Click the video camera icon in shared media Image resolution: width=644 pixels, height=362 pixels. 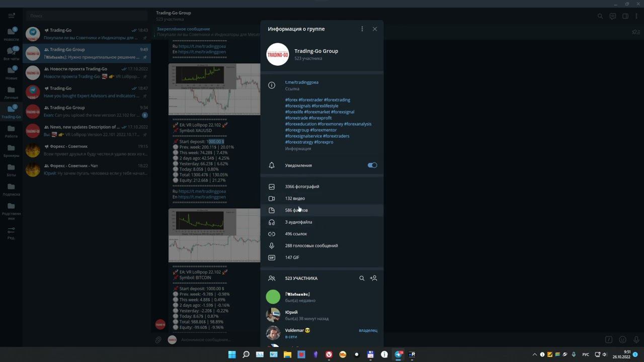(x=272, y=199)
